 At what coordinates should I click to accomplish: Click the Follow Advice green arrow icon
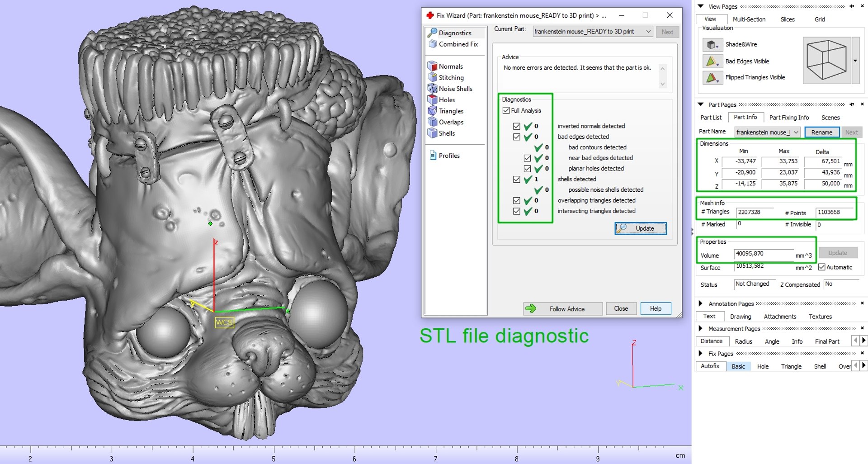[x=531, y=308]
